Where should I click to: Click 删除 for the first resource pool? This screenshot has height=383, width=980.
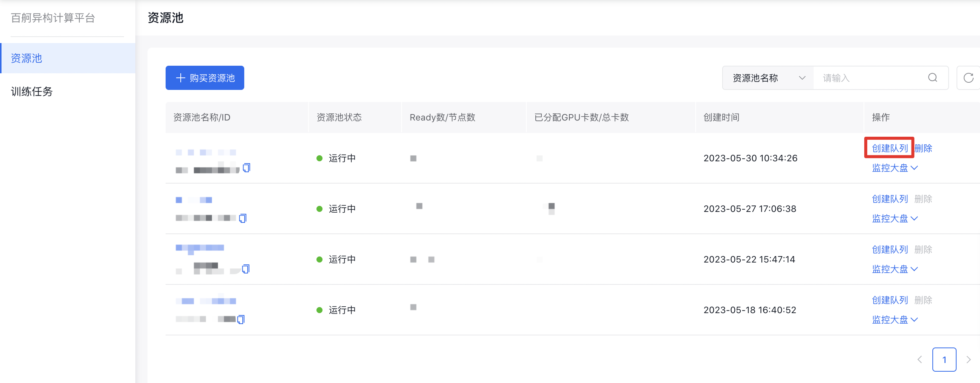coord(923,148)
